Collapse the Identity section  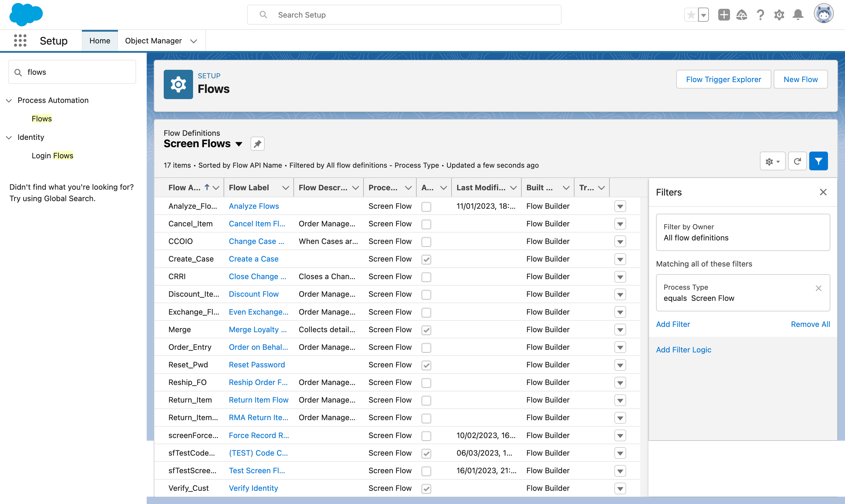pos(9,138)
